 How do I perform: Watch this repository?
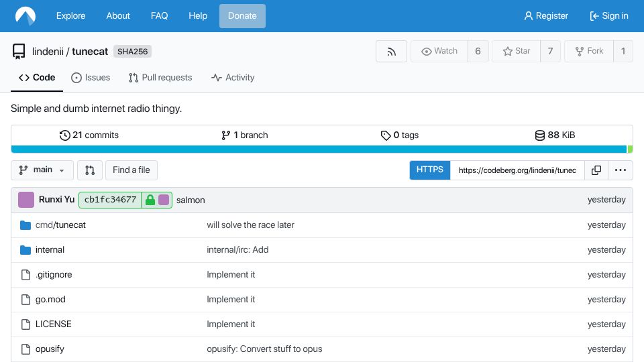coord(439,52)
